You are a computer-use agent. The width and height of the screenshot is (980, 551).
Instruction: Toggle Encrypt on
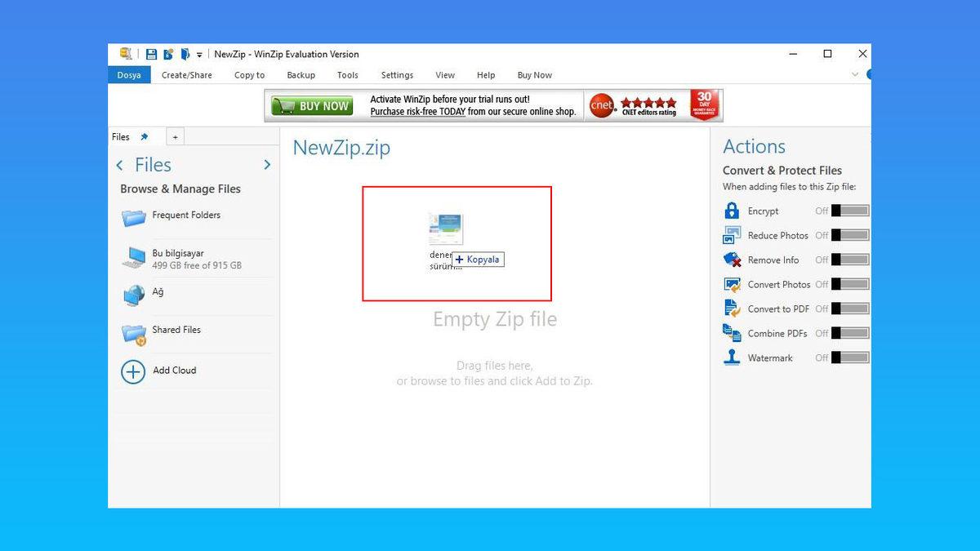click(849, 211)
